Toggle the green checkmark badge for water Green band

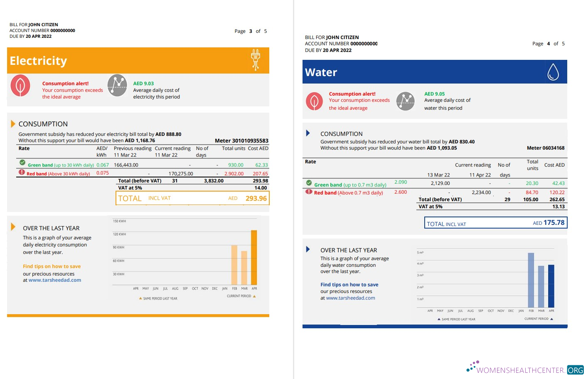pyautogui.click(x=308, y=182)
